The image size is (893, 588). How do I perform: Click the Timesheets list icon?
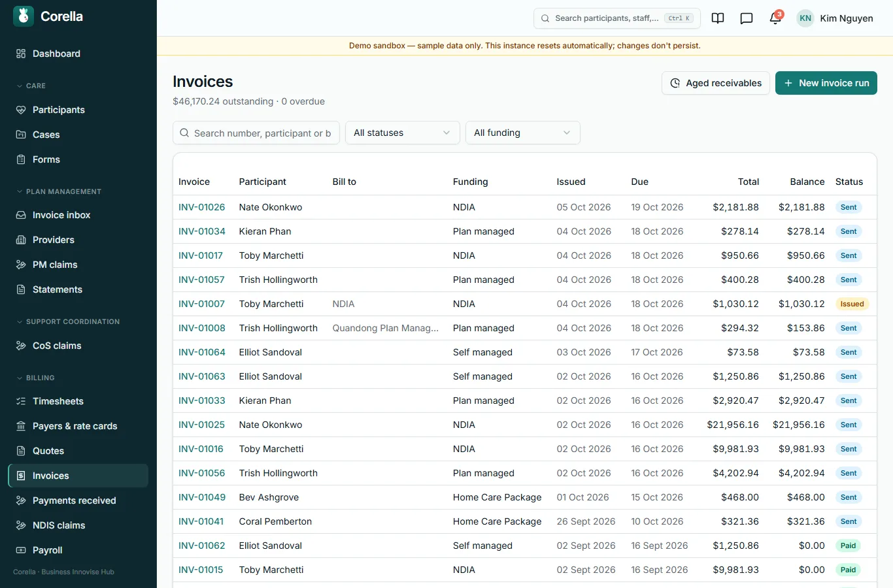[21, 401]
